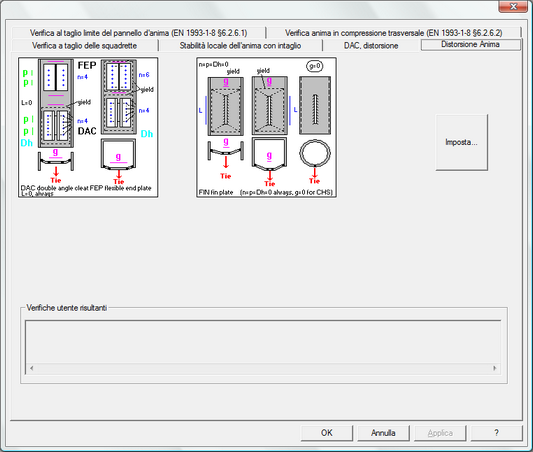Click the Applica button

pyautogui.click(x=440, y=433)
